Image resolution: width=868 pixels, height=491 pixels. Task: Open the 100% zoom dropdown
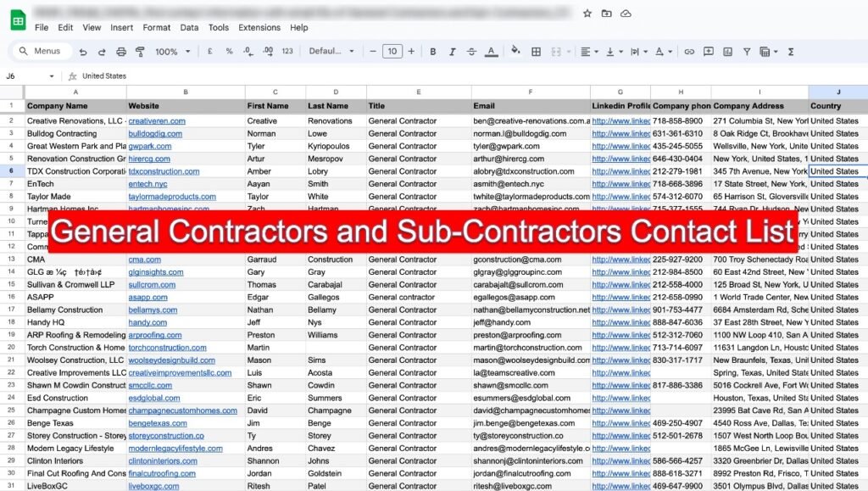[170, 52]
